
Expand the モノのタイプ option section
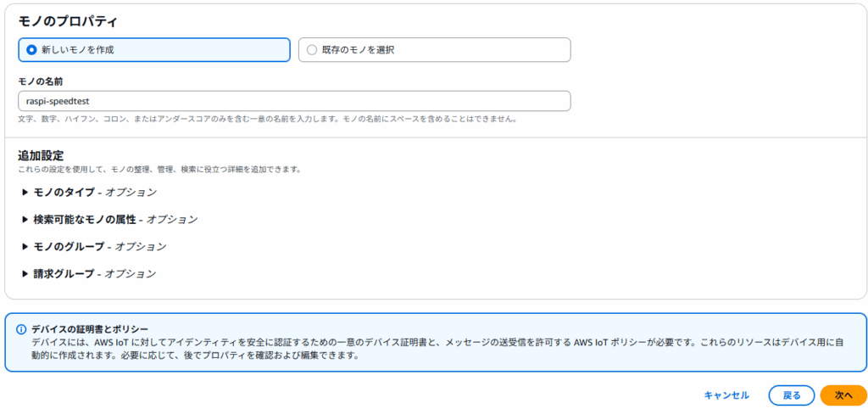coord(89,193)
